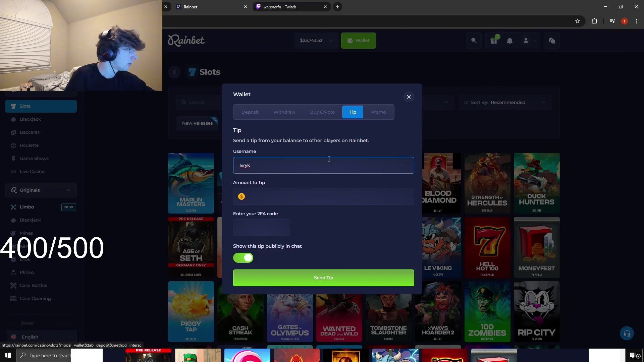Screen dimensions: 644x362
Task: Open Hell Hot 100 slot thumbnail
Action: tap(487, 247)
